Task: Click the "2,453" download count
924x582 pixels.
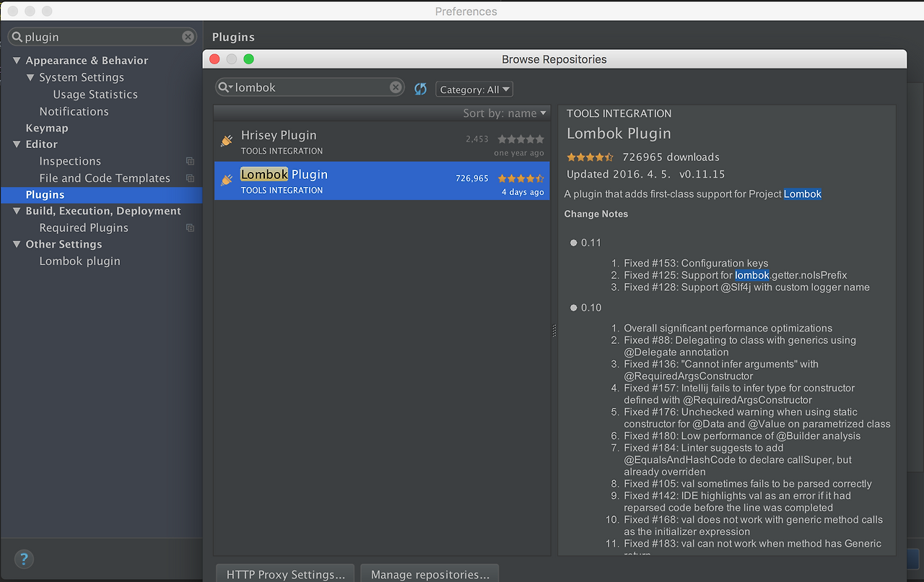Action: pos(477,139)
